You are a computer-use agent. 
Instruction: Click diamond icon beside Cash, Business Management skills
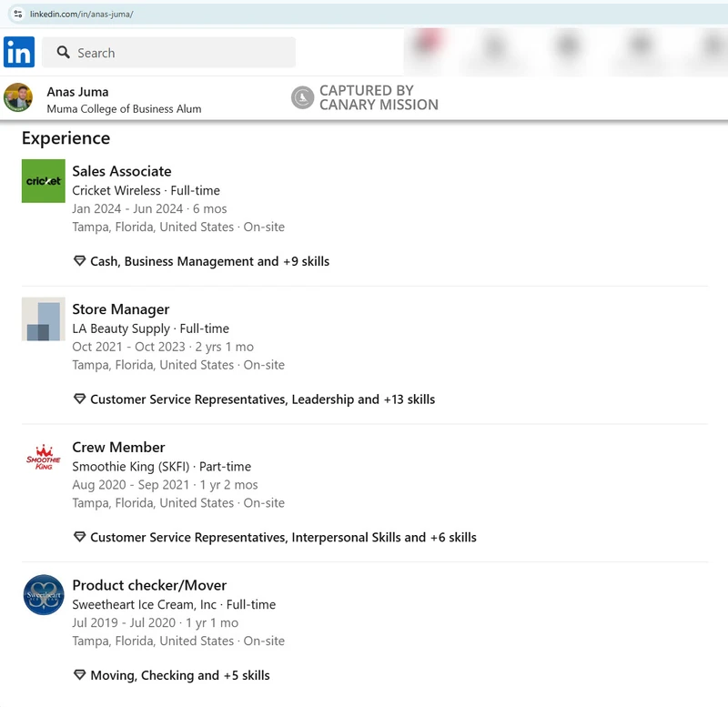pos(79,261)
